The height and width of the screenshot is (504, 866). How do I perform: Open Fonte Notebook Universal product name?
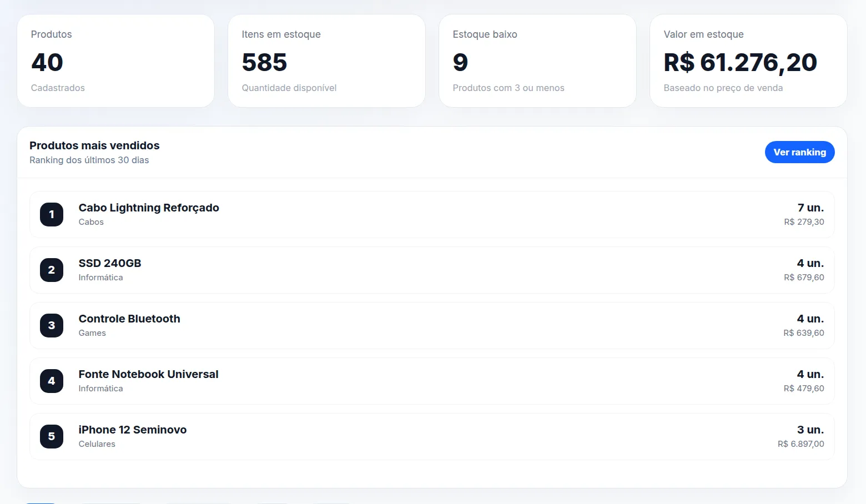click(148, 374)
